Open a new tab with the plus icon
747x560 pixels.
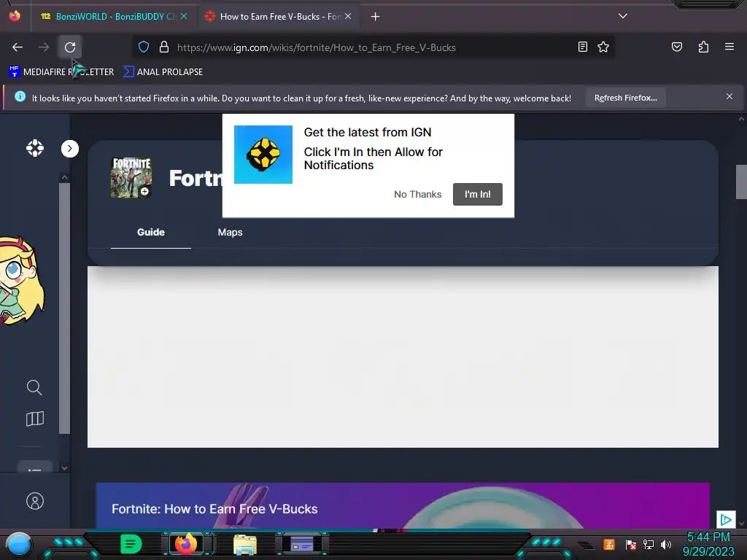coord(376,17)
